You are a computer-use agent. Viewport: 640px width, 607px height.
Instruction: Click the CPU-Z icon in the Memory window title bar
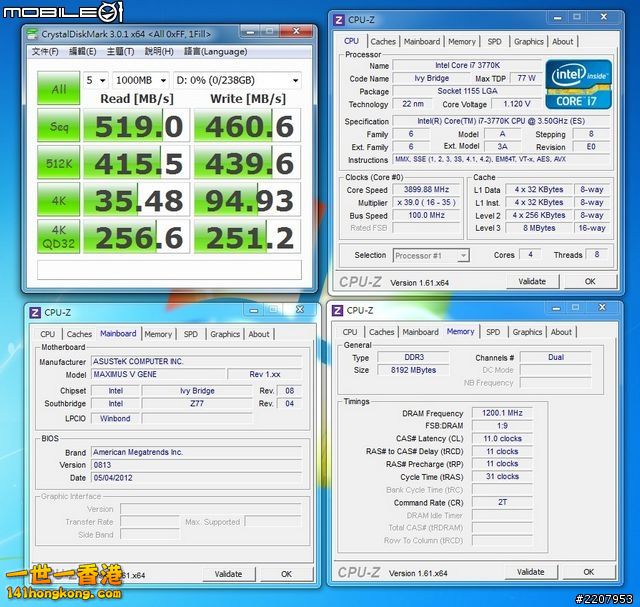pos(342,311)
